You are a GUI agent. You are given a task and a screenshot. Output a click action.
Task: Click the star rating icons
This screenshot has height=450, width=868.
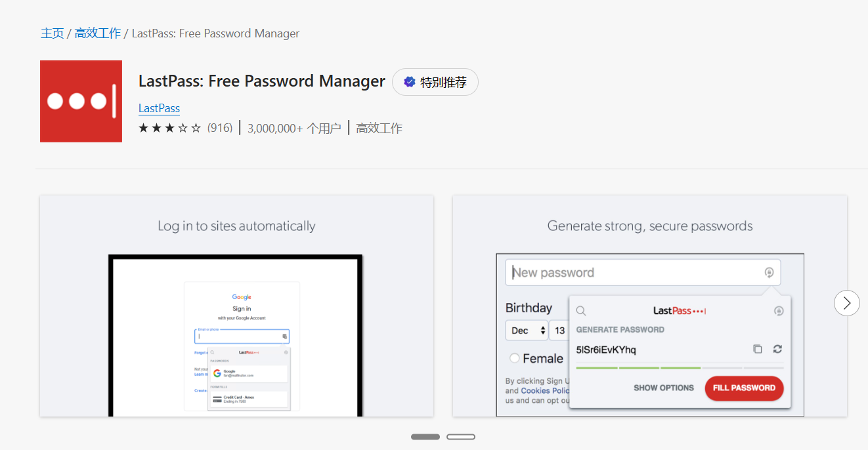pyautogui.click(x=169, y=128)
